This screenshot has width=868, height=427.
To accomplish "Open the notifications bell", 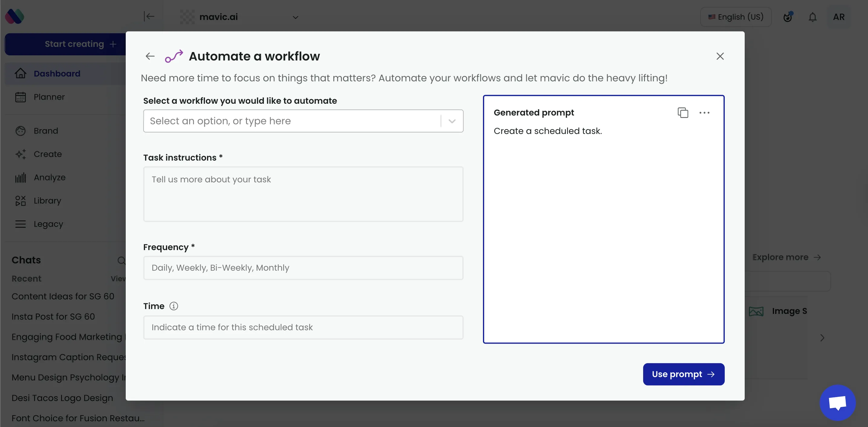I will point(812,17).
